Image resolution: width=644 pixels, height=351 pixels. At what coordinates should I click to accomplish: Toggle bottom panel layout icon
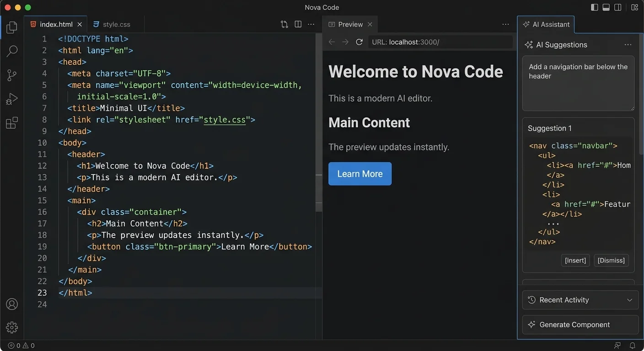pos(606,7)
